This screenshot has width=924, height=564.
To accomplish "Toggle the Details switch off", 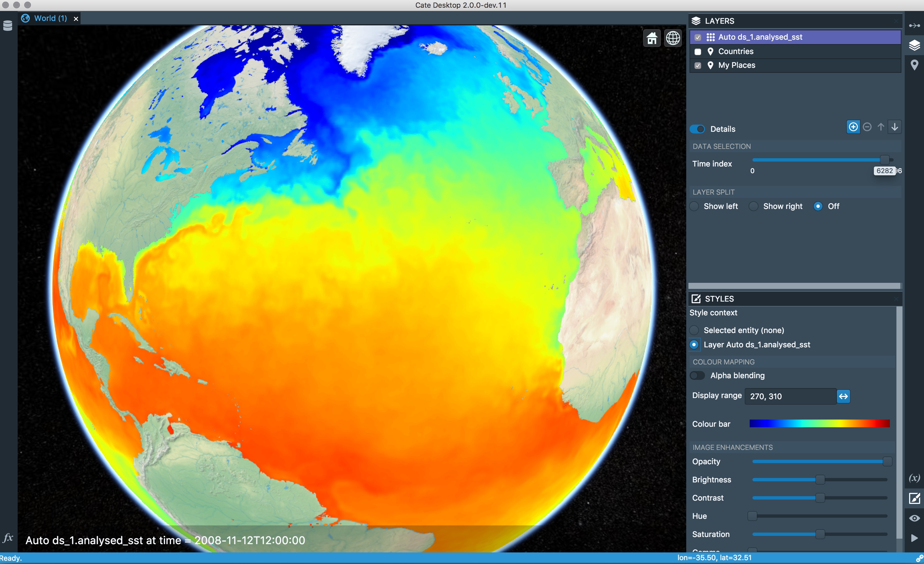I will click(698, 129).
